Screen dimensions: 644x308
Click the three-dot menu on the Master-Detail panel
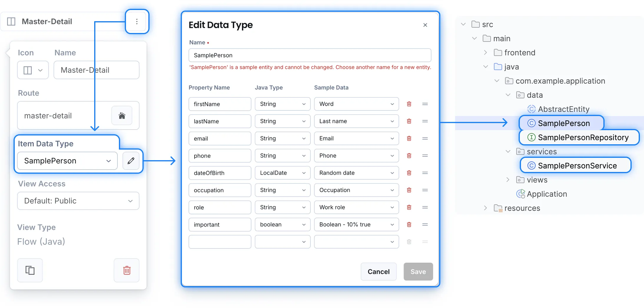pos(137,21)
